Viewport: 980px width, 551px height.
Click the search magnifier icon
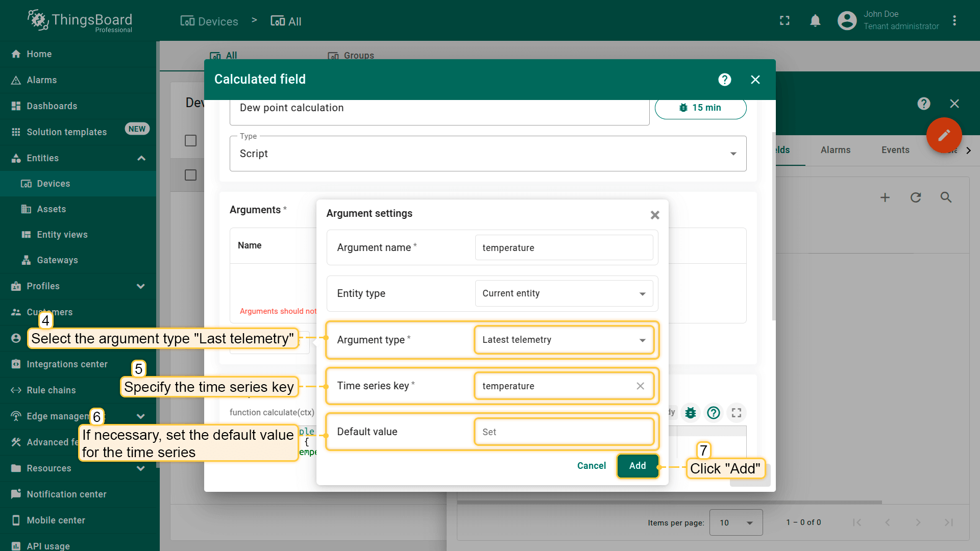(946, 197)
